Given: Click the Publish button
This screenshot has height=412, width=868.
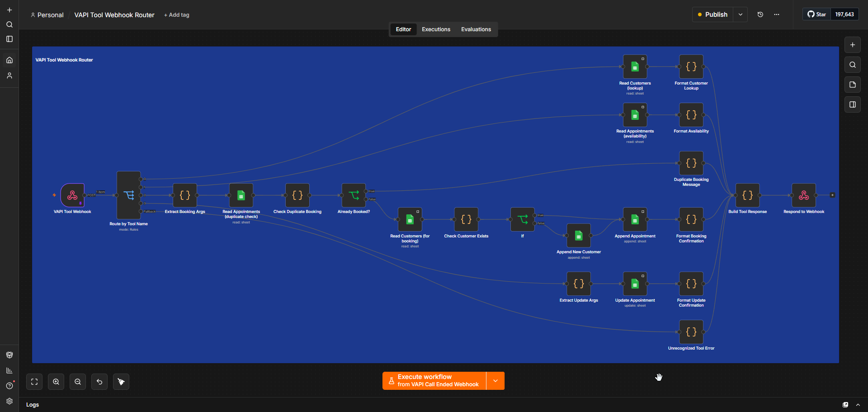Looking at the screenshot, I should coord(713,14).
